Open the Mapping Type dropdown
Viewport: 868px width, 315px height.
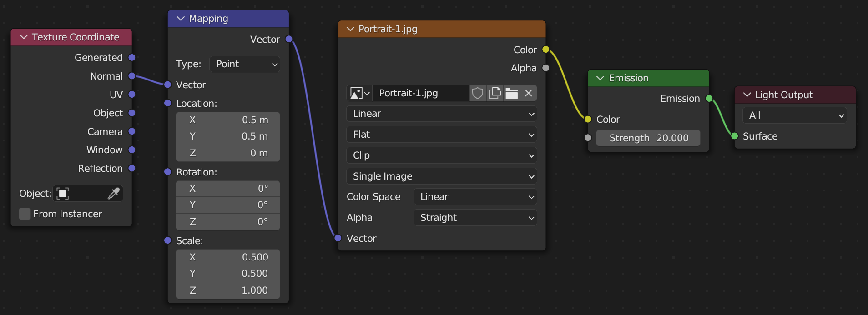(245, 64)
